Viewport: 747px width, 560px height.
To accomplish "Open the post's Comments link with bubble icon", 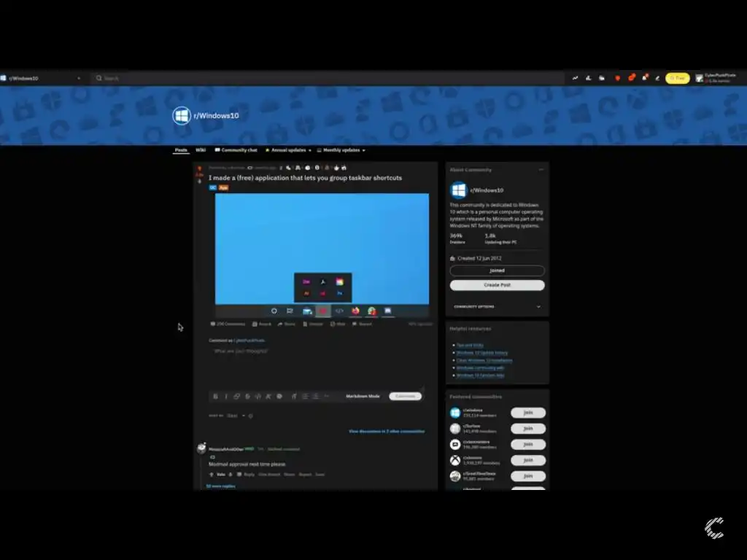I will pos(228,324).
